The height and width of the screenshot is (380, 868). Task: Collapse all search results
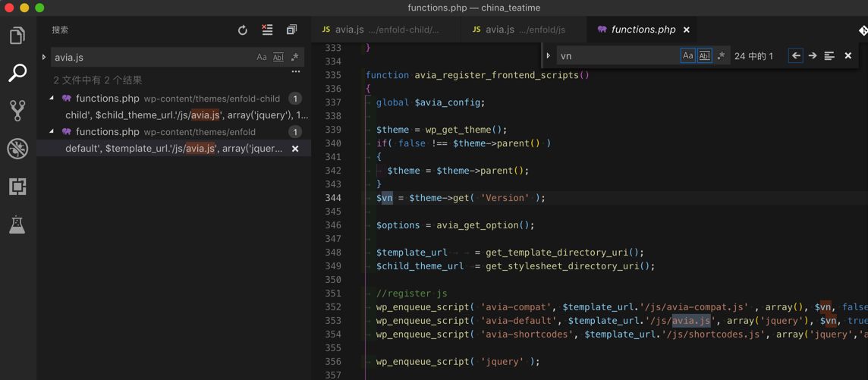291,30
